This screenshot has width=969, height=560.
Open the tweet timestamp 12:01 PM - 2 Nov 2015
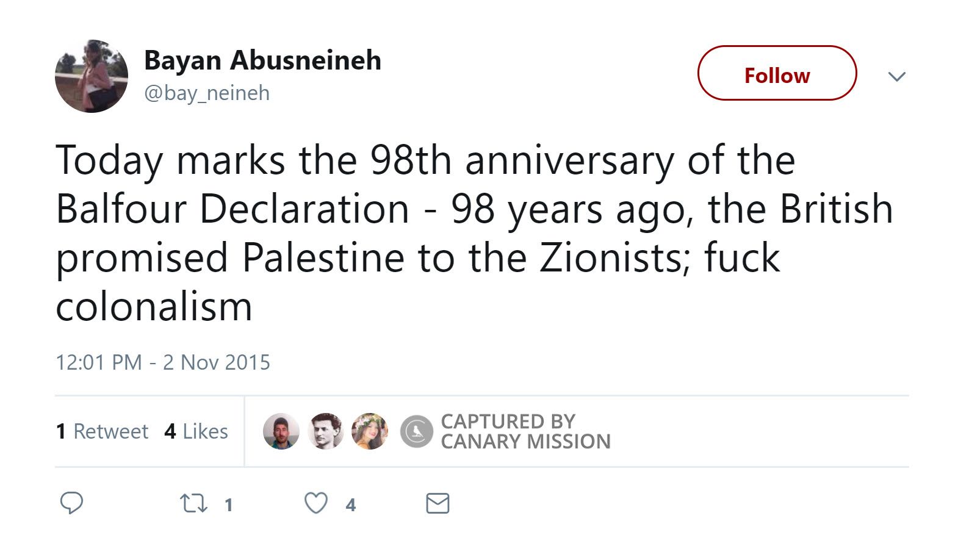coord(164,362)
